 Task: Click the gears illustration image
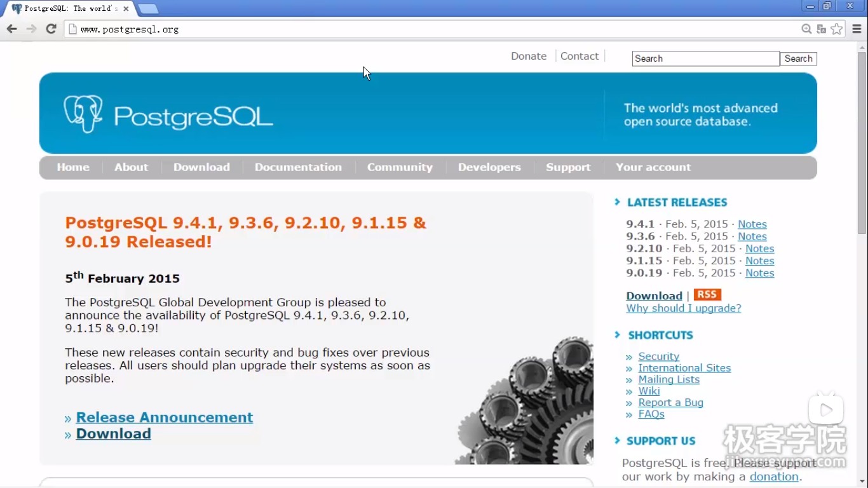[525, 400]
